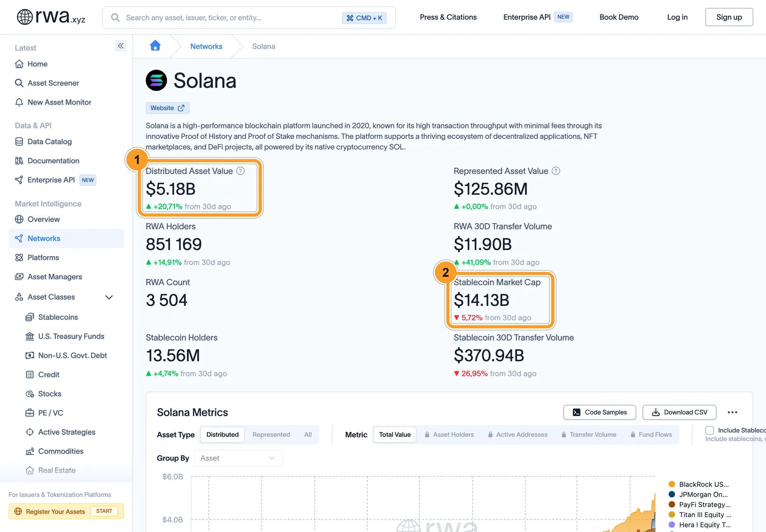
Task: Collapse Asset Classes section chevron
Action: [109, 297]
